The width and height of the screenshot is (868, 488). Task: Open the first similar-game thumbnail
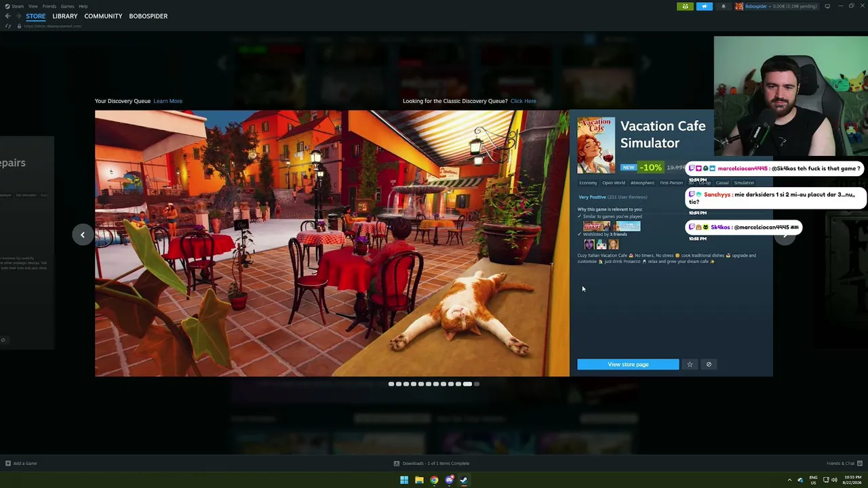pos(597,226)
